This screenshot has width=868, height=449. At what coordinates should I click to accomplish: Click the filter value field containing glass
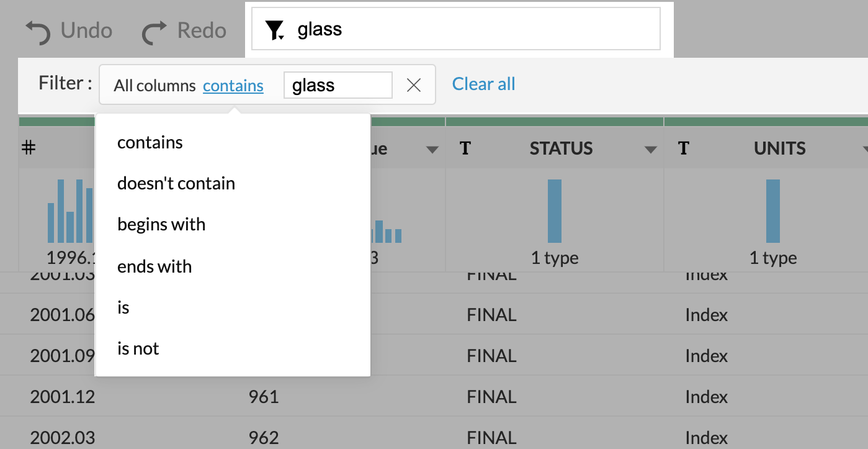point(338,85)
